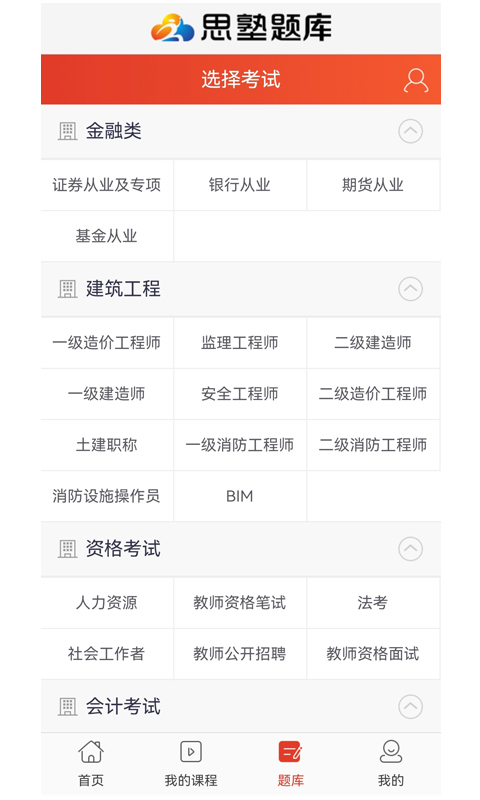Pick 二级消防工程师 exam
This screenshot has height=800, width=480.
pos(373,445)
